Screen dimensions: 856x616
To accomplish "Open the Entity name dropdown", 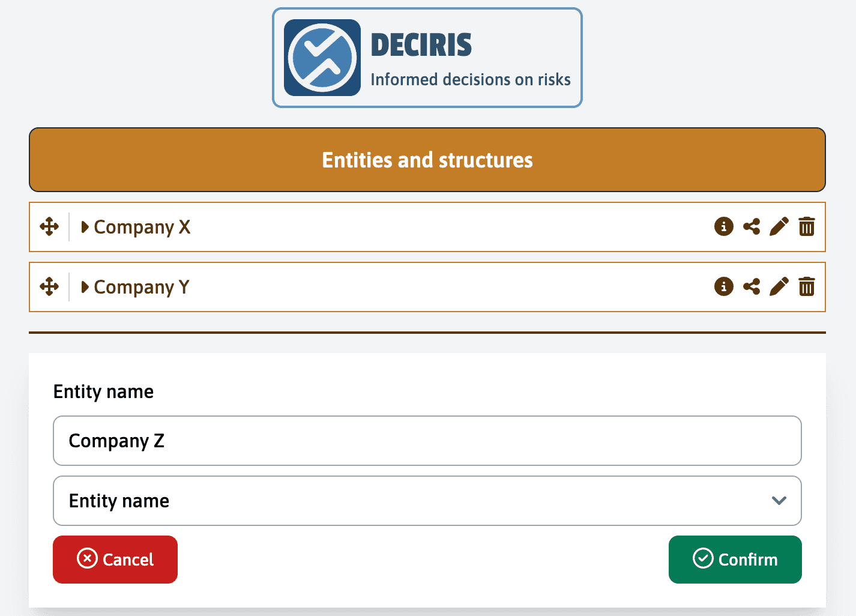I will point(427,501).
